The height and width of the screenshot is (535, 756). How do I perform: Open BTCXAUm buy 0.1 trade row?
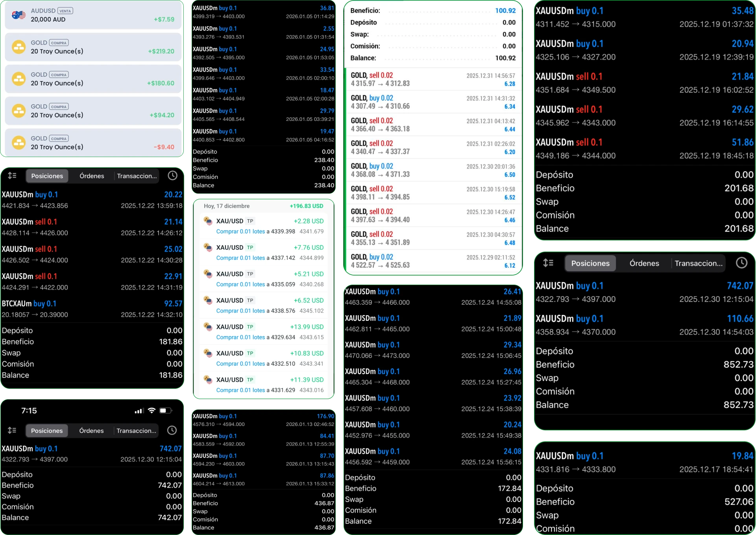point(92,309)
